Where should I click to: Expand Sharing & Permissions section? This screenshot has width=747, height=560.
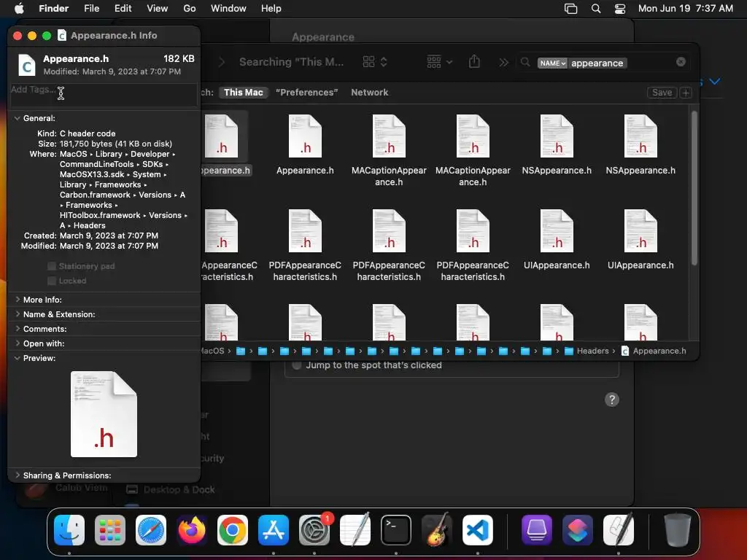(x=18, y=475)
